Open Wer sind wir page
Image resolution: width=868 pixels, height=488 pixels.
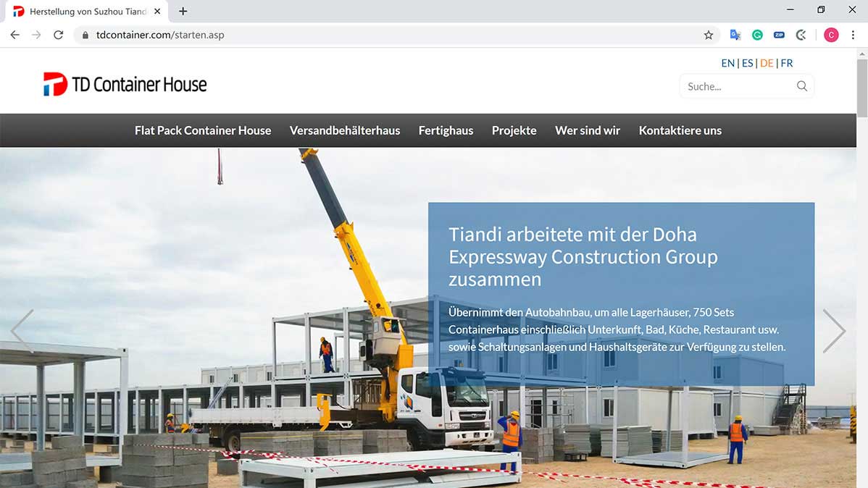(588, 130)
